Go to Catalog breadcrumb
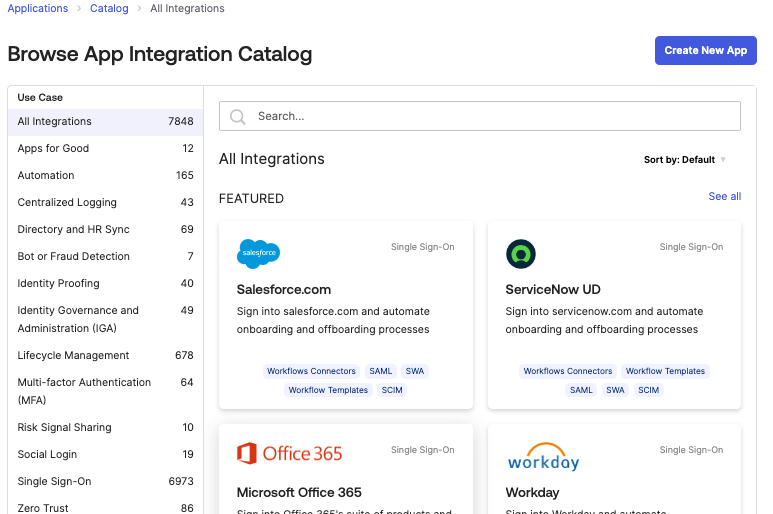 109,8
